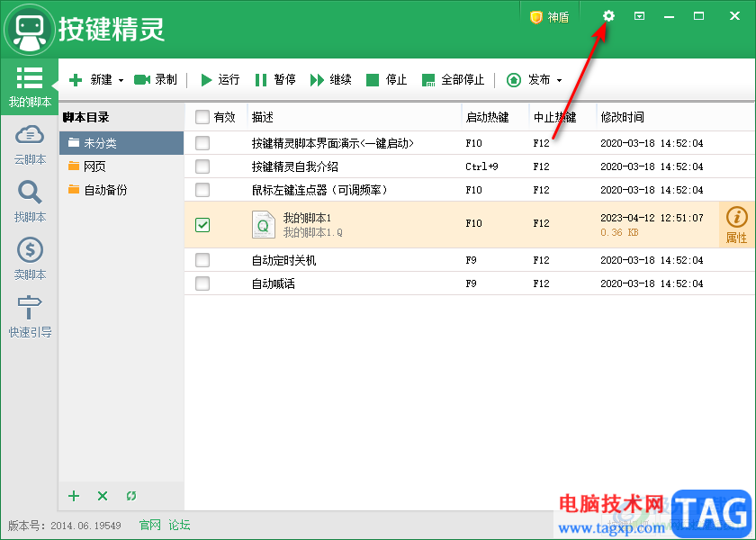Click F9 hotkey of 自动喊话
Image resolution: width=756 pixels, height=540 pixels.
[x=471, y=283]
